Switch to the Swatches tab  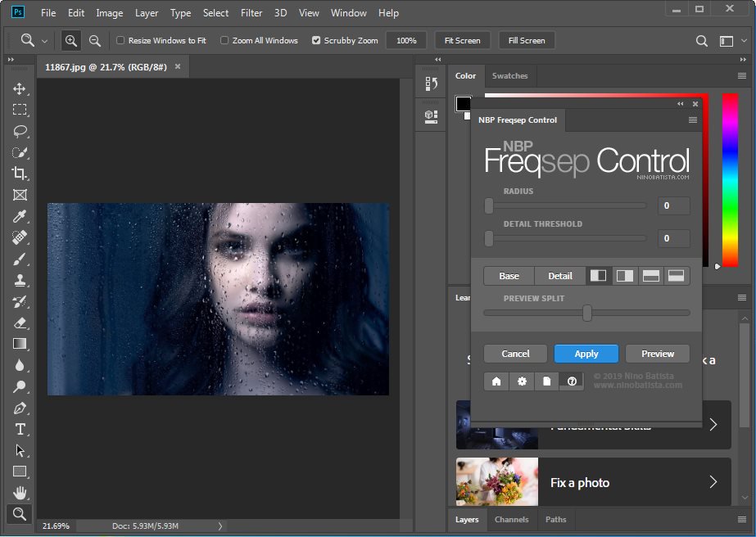click(509, 75)
